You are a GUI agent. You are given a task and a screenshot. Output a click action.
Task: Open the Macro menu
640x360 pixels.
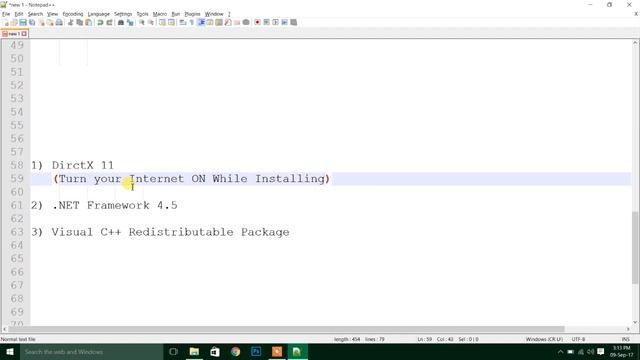[x=160, y=14]
